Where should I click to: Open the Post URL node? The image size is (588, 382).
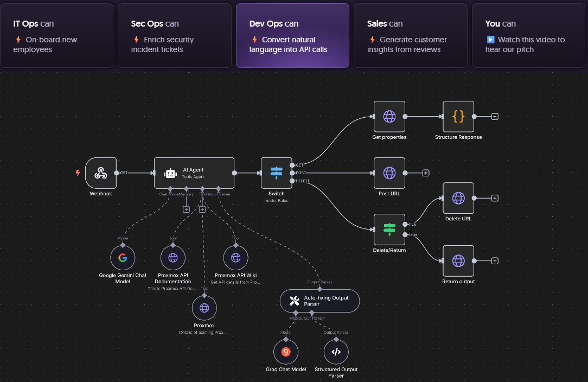coord(389,173)
